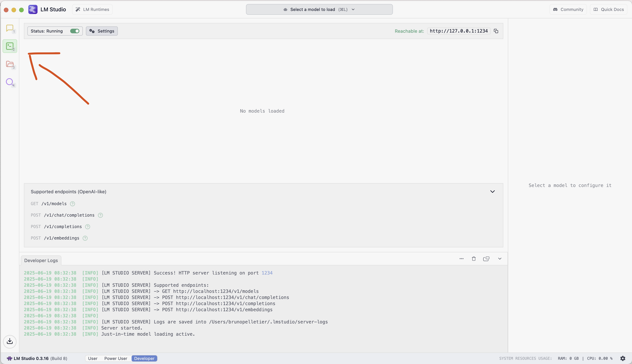Open the Select a model to load dropdown

point(319,9)
